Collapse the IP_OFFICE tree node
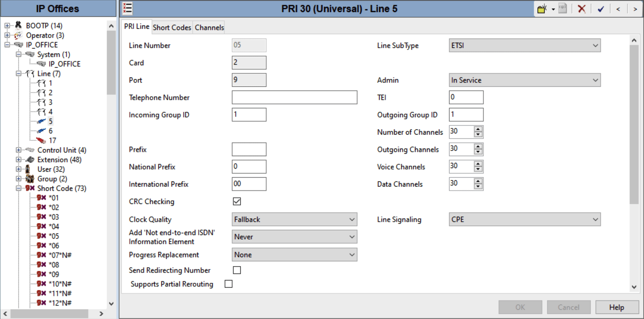The image size is (644, 319). 7,45
